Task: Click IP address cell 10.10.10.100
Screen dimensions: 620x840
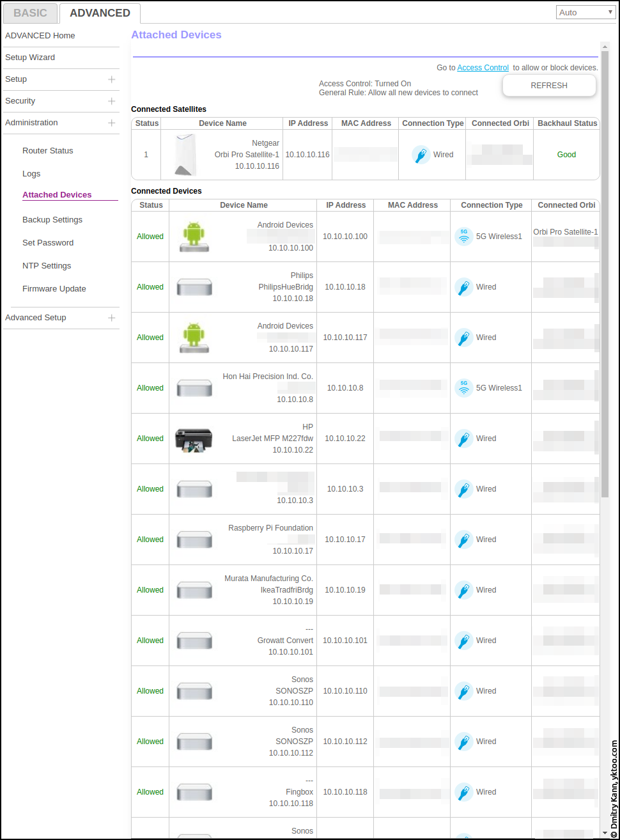Action: tap(345, 237)
